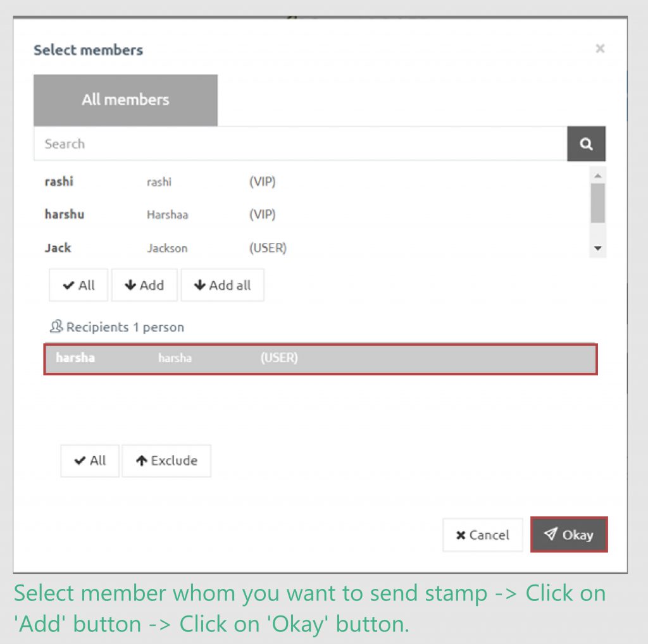
Task: Click the up arrow icon on Exclude button
Action: point(142,461)
